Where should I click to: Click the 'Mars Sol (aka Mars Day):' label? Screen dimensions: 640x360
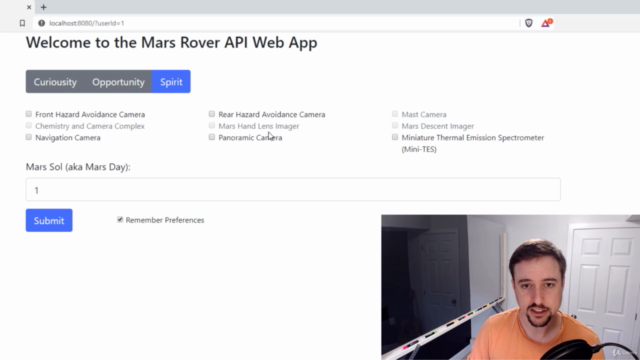(78, 167)
